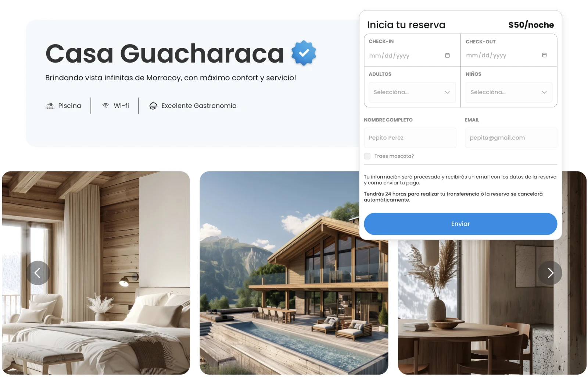Select the bedroom photo thumbnail
Screen dimensions: 588x379
coord(96,273)
